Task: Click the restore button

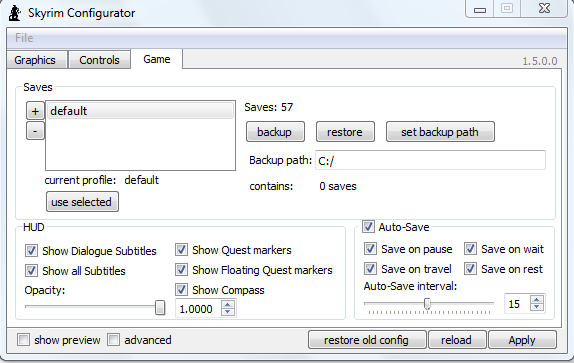Action: click(345, 132)
